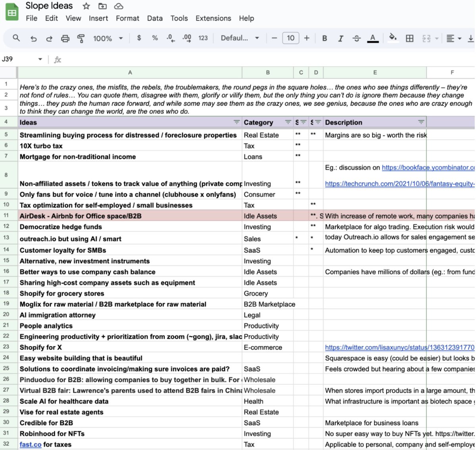Toggle strikethrough formatting
Screen dimensions: 476x450
point(357,38)
